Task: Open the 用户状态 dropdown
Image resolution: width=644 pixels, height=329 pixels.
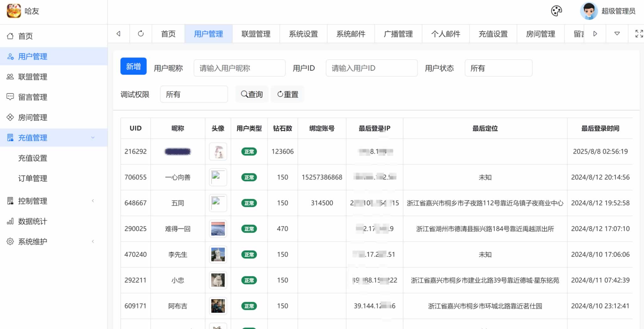Action: [x=498, y=68]
